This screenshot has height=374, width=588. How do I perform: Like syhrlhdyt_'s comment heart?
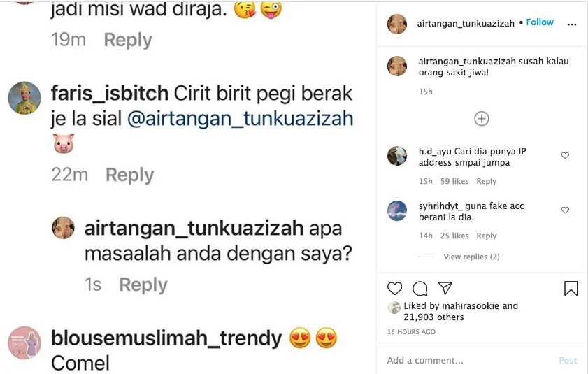565,210
